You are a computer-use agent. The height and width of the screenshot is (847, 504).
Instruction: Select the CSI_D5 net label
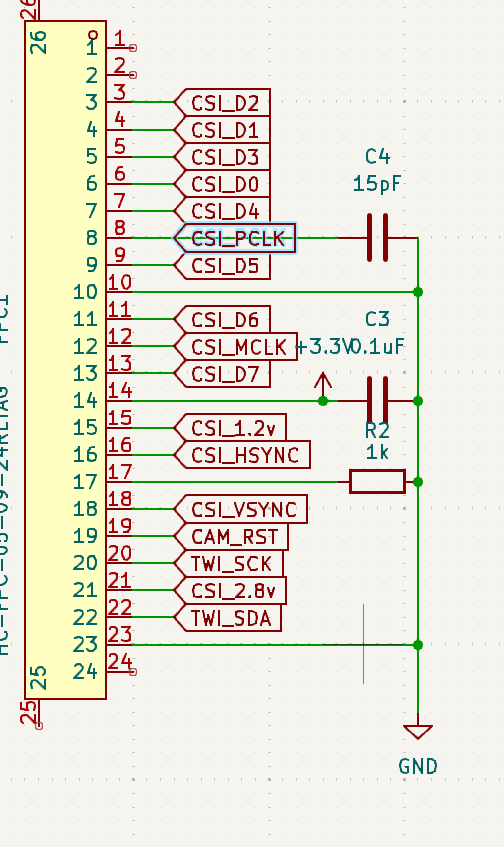pyautogui.click(x=223, y=265)
